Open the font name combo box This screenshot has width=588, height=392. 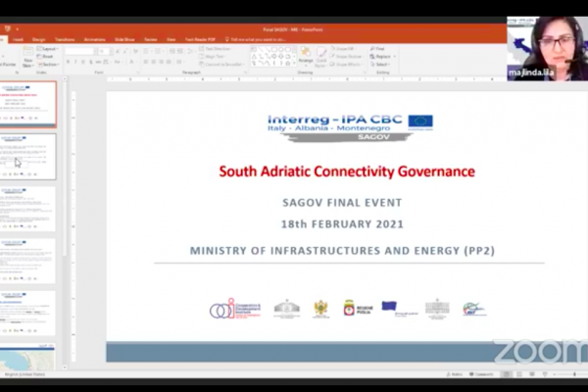[x=81, y=51]
